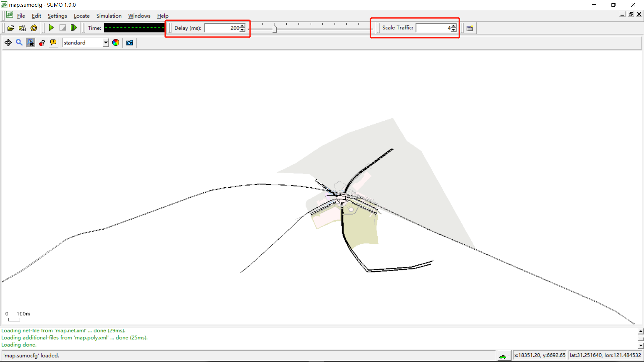
Task: Open the color wheel view settings
Action: click(116, 43)
